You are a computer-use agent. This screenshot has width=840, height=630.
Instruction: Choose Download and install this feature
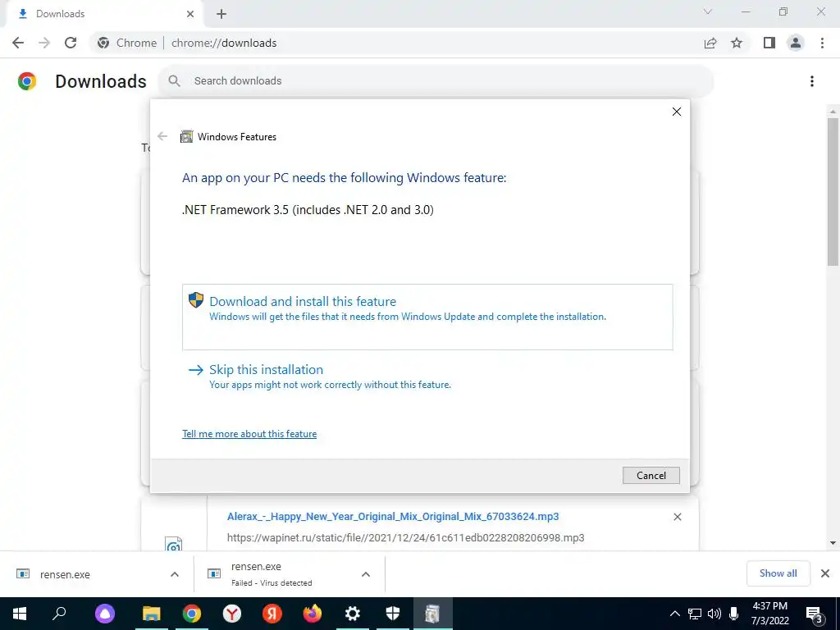click(x=427, y=317)
